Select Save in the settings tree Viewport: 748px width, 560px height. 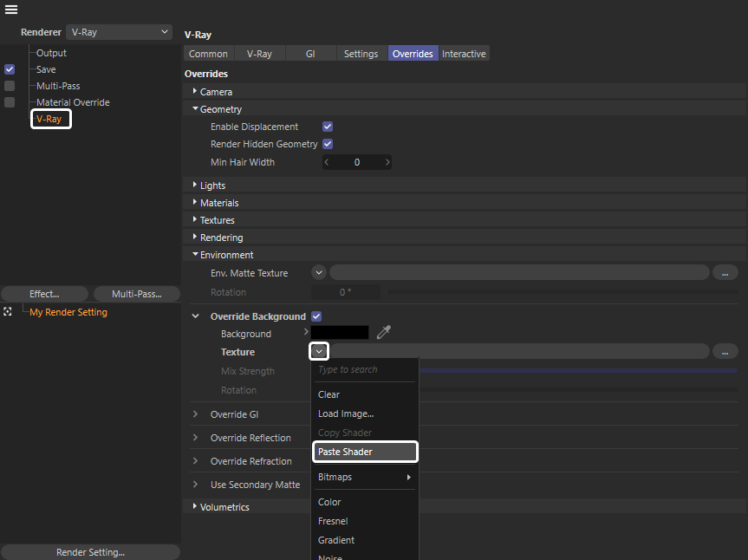click(x=46, y=69)
